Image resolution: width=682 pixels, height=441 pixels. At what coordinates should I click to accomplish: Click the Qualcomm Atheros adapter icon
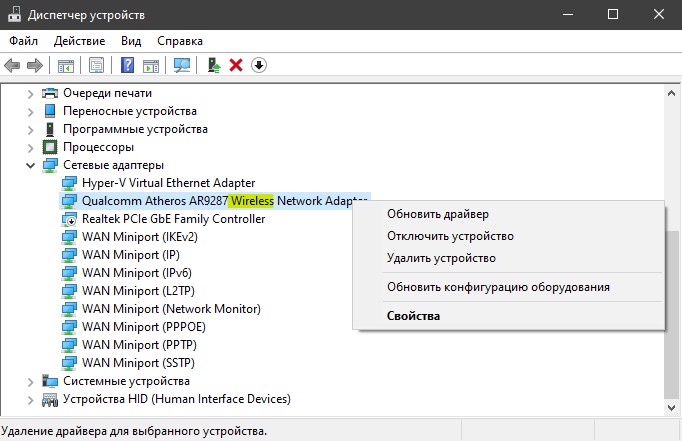(69, 201)
